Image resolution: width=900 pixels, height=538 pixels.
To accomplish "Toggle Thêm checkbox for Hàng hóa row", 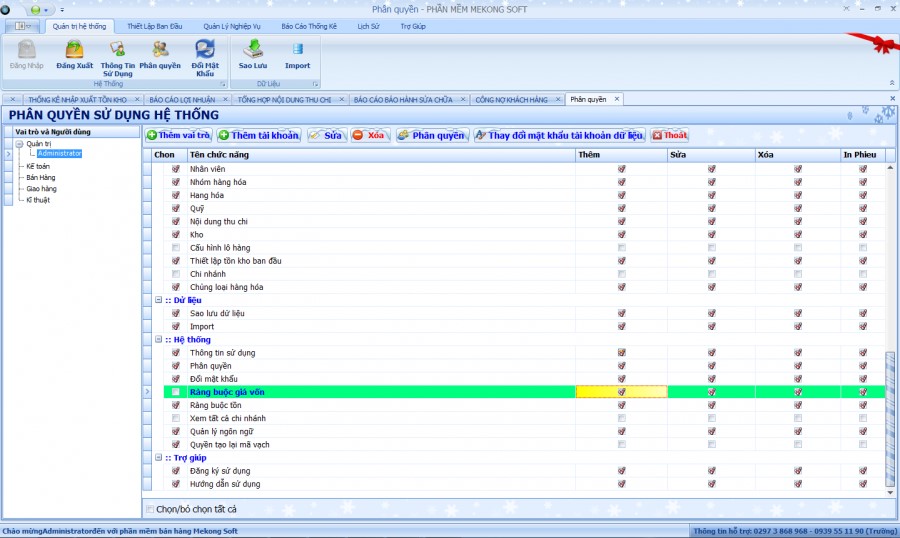I will [622, 195].
